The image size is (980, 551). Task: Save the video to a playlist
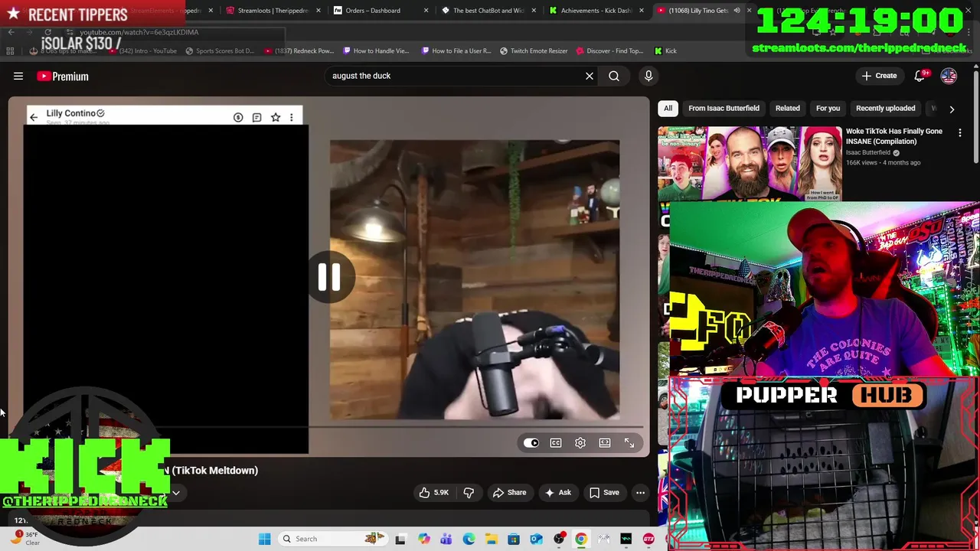tap(604, 493)
